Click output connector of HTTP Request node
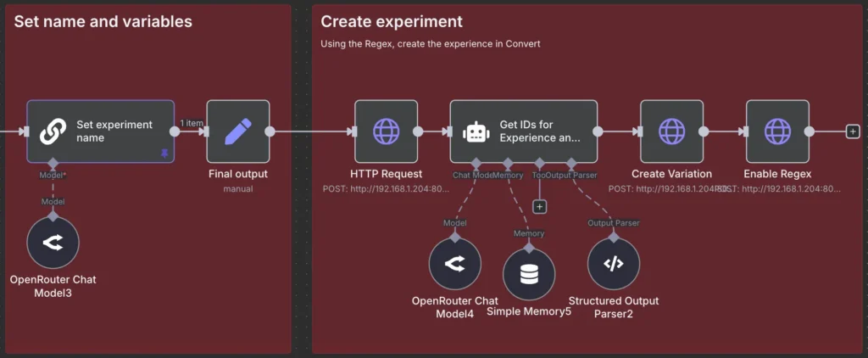Screen dimensions: 868x358 tap(418, 131)
